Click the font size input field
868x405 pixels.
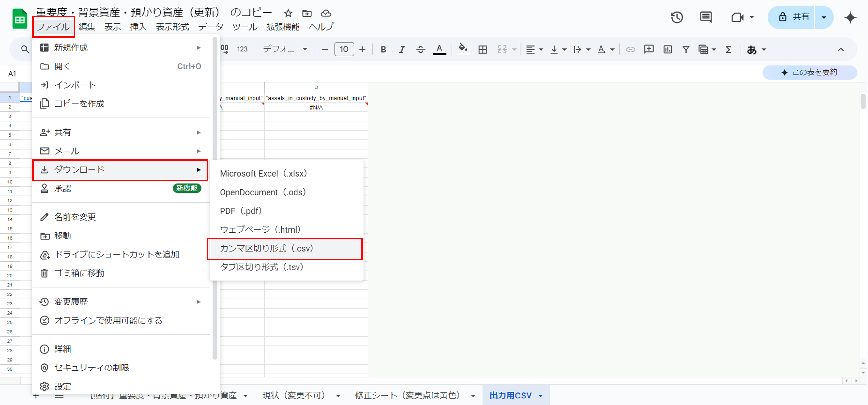pos(344,50)
